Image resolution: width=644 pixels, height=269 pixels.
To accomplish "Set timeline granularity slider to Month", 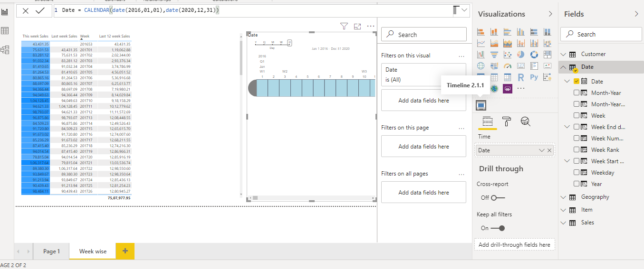I will [x=272, y=43].
